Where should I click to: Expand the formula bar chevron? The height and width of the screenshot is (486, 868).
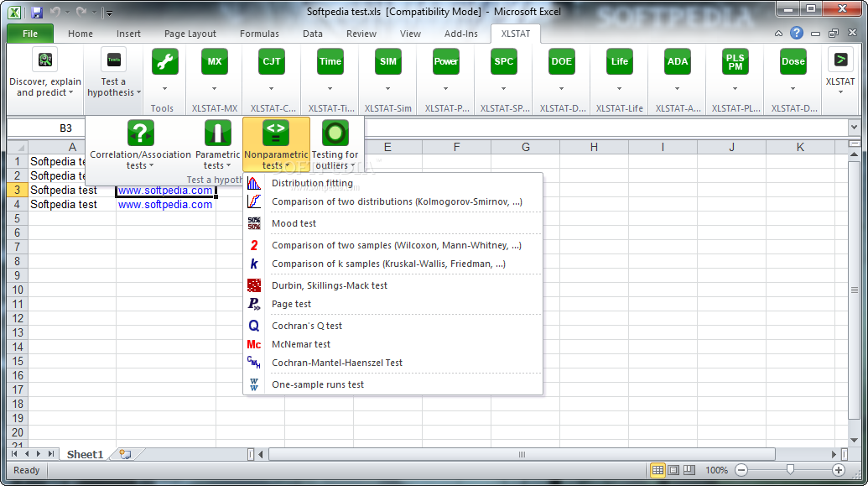point(854,128)
